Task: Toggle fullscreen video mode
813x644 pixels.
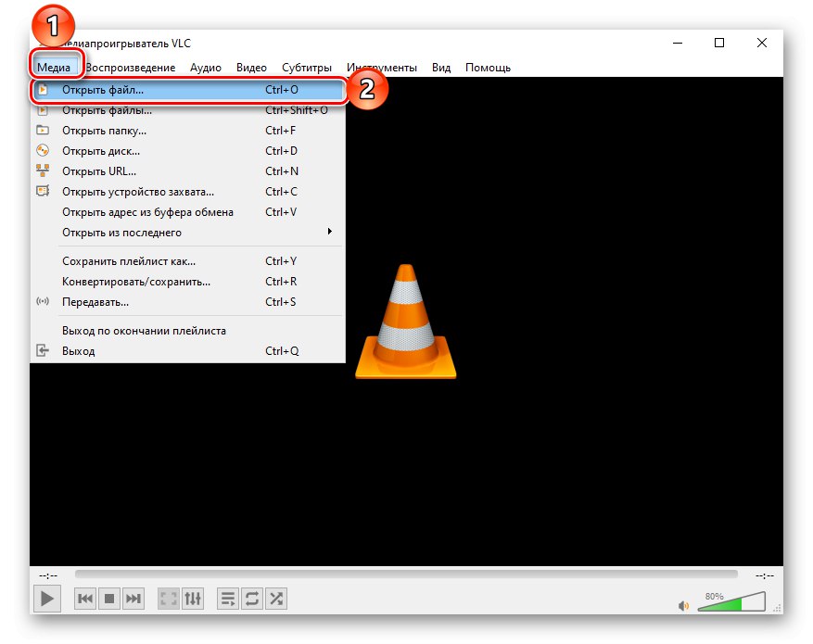Action: click(x=169, y=599)
